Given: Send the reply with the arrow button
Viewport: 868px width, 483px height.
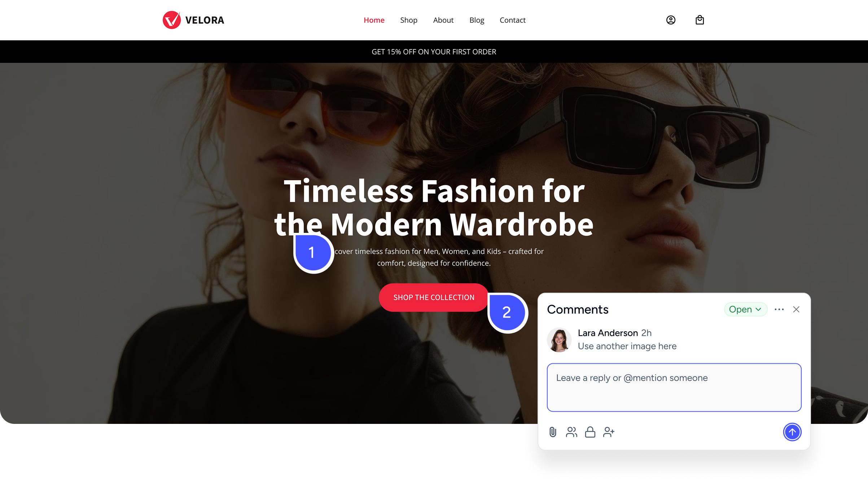Looking at the screenshot, I should click(792, 432).
